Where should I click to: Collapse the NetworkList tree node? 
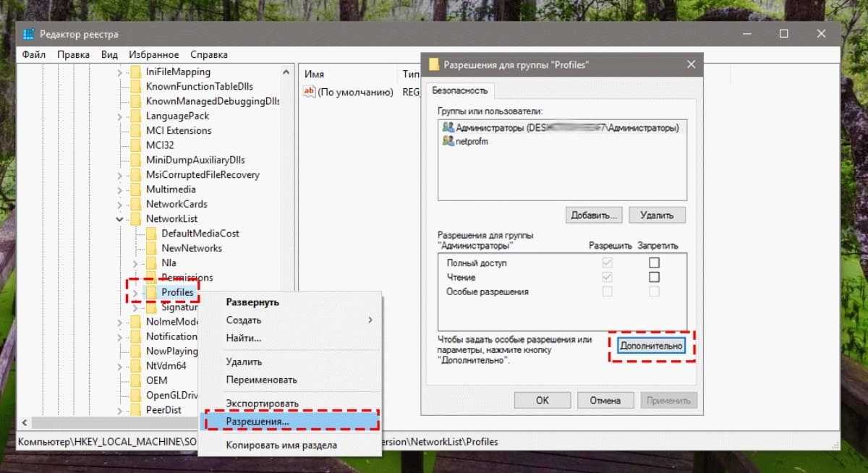coord(119,218)
